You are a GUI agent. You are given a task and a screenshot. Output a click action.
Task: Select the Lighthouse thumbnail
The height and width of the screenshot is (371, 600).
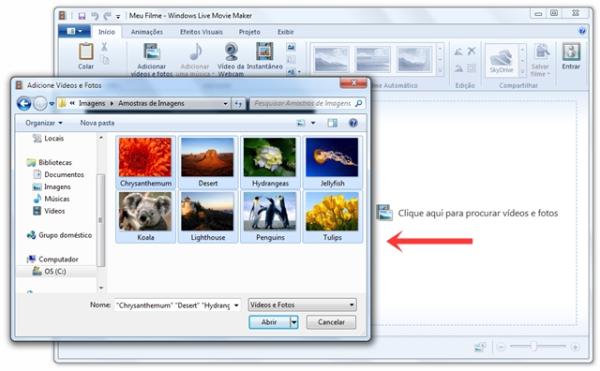pyautogui.click(x=208, y=216)
